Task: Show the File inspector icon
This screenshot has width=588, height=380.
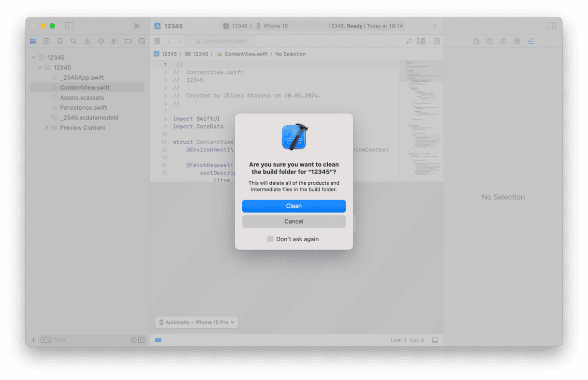Action: pyautogui.click(x=476, y=42)
